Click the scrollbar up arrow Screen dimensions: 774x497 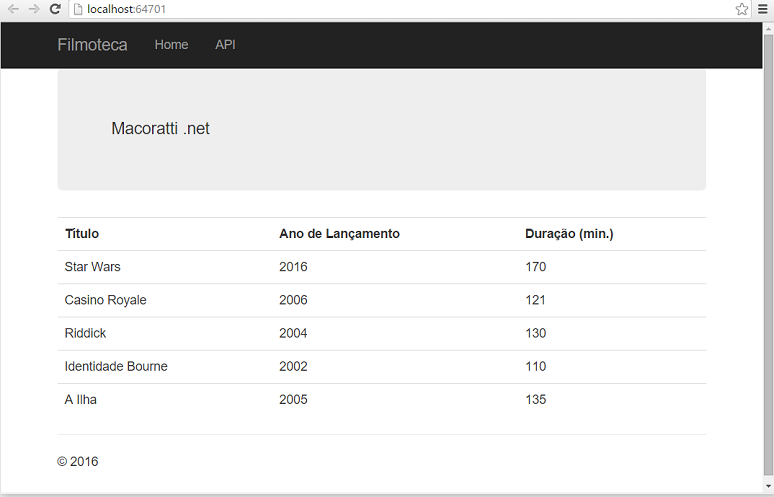click(768, 29)
